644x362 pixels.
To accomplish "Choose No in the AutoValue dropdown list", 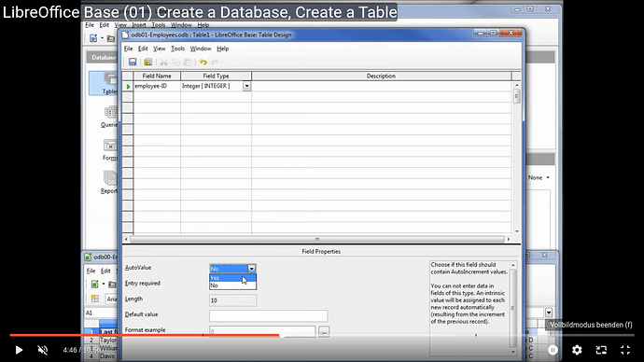I will [x=233, y=285].
